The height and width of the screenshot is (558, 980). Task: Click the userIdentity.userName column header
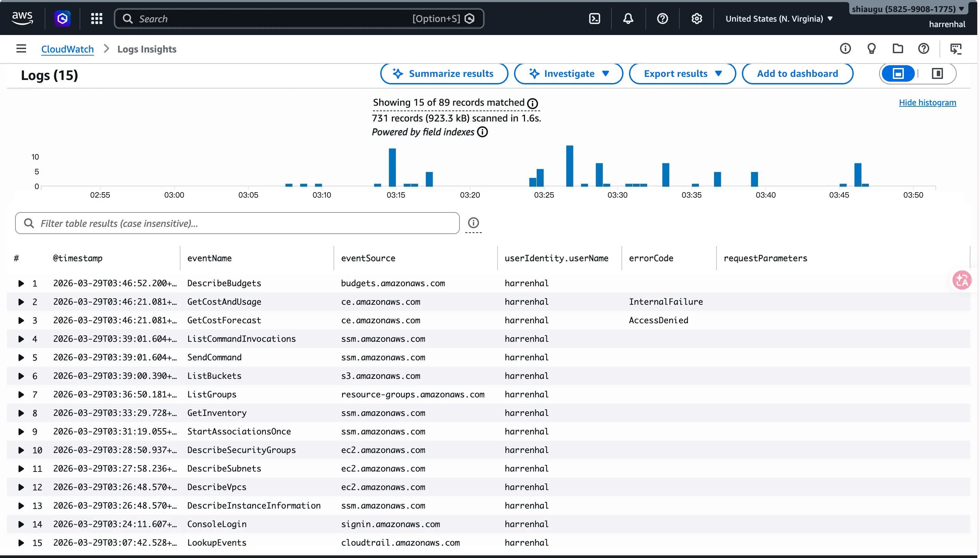(x=556, y=258)
